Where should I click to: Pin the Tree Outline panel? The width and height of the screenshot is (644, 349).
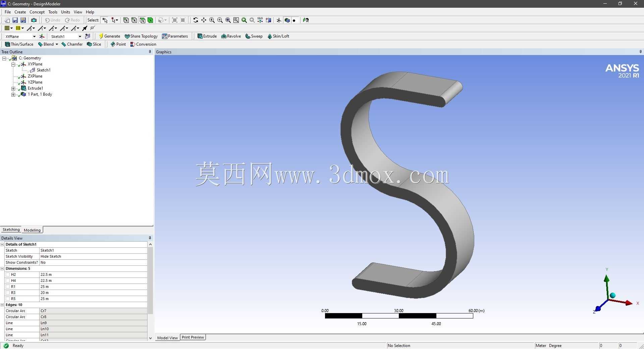point(150,52)
